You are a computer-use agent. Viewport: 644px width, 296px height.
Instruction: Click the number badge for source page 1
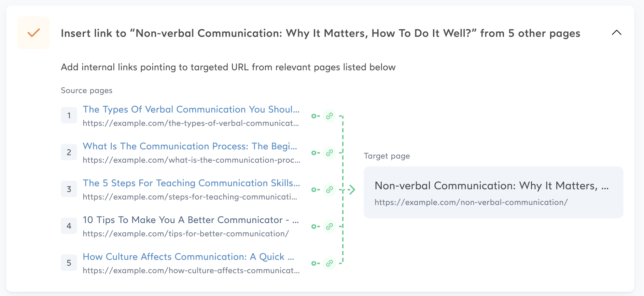pos(69,115)
